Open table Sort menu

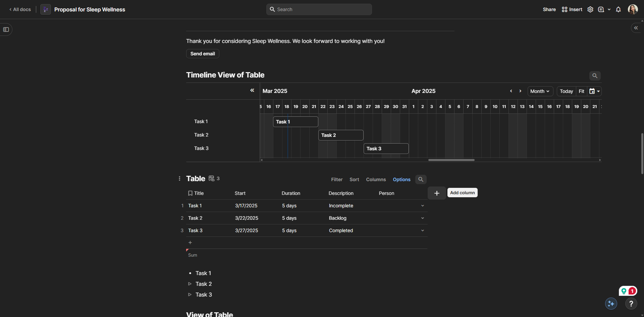coord(354,179)
